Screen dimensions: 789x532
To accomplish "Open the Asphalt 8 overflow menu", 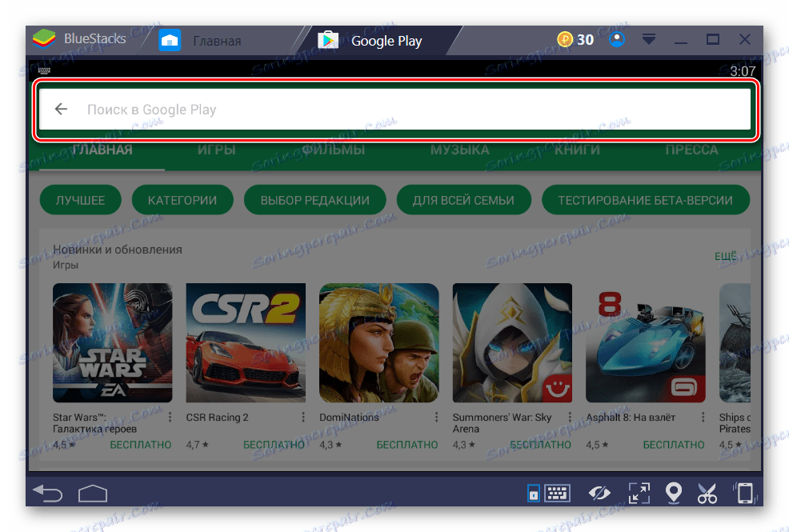I will [703, 418].
